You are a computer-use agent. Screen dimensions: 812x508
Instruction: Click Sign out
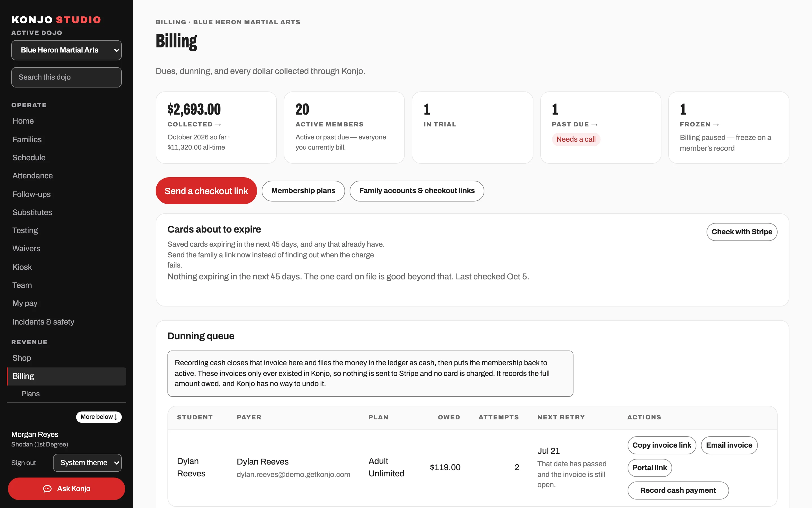point(23,463)
